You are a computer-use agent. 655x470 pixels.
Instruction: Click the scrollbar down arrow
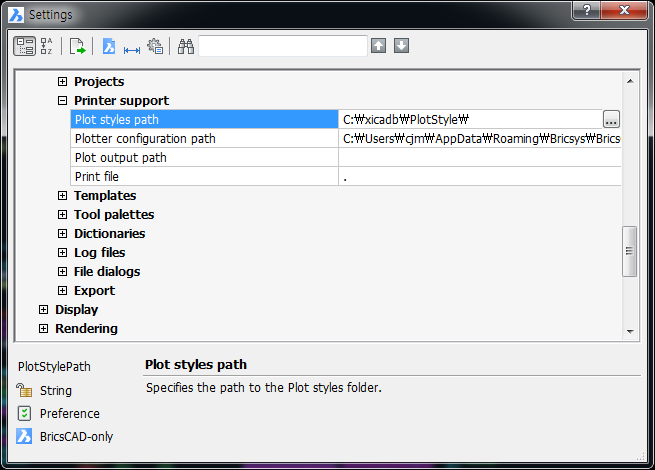coord(630,331)
